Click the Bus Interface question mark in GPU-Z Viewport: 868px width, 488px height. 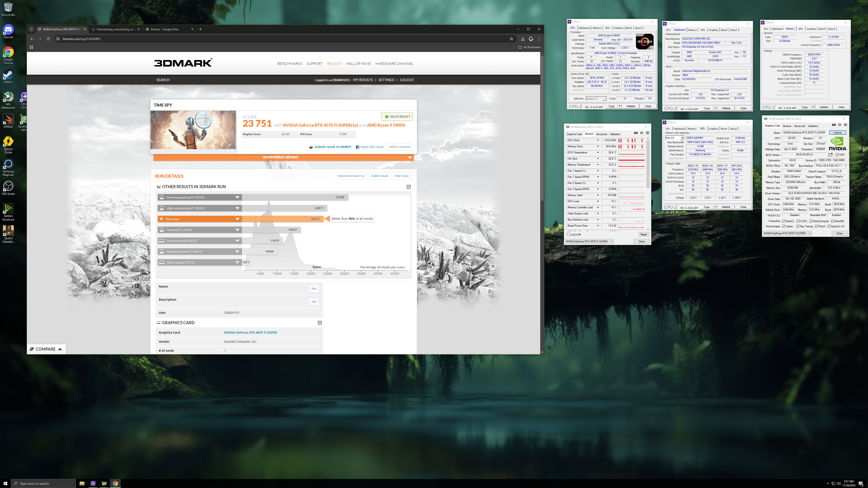[845, 166]
